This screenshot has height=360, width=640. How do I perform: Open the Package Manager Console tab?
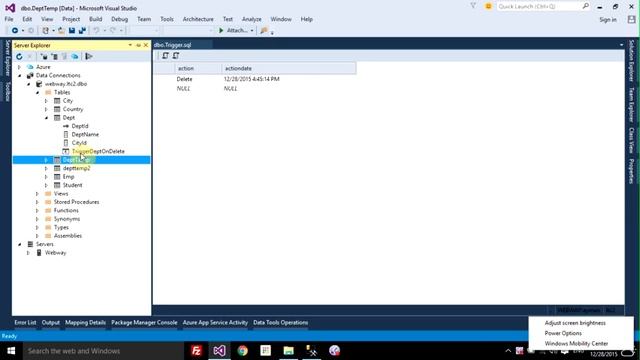point(144,322)
